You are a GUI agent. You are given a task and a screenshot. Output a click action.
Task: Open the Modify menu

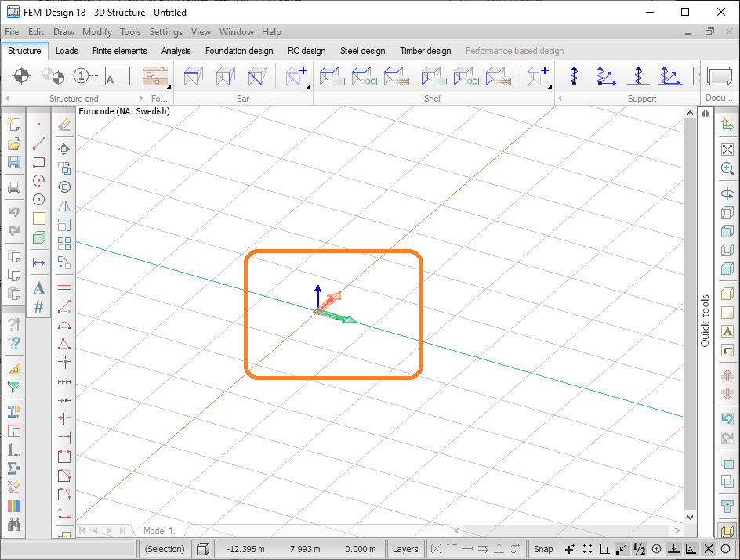point(96,32)
